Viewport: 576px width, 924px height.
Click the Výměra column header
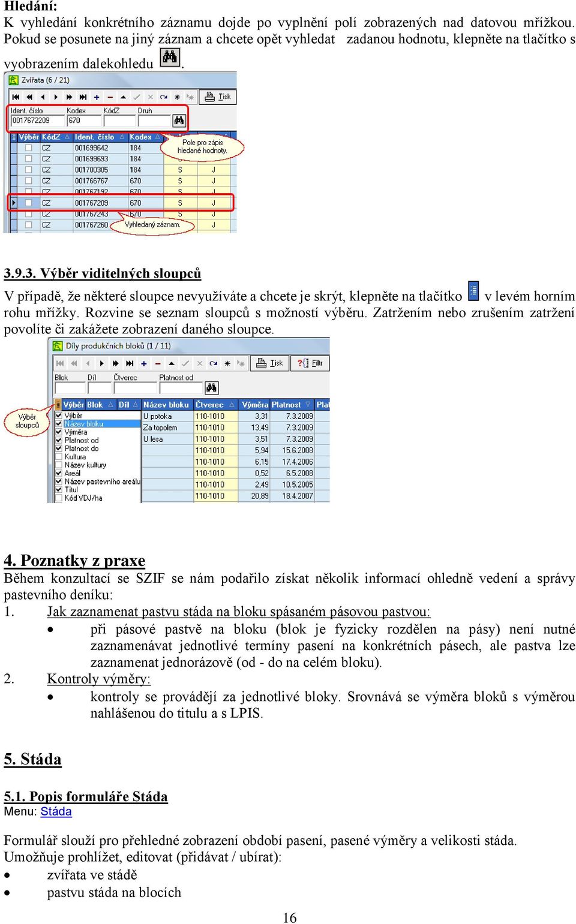coord(254,405)
